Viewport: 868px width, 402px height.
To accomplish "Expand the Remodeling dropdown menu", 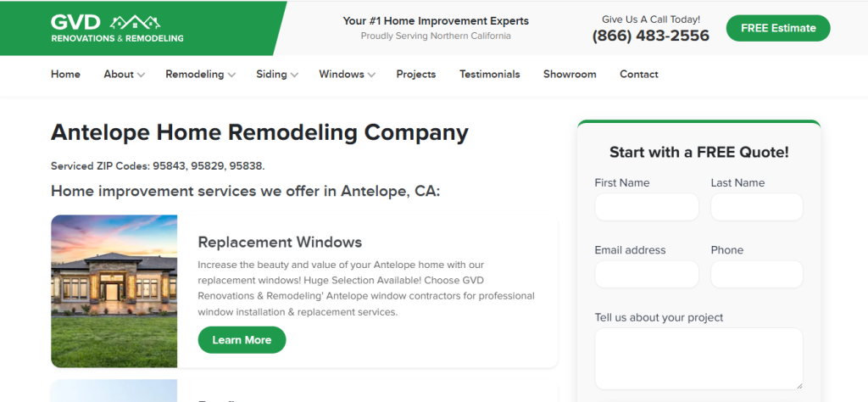I will point(200,75).
